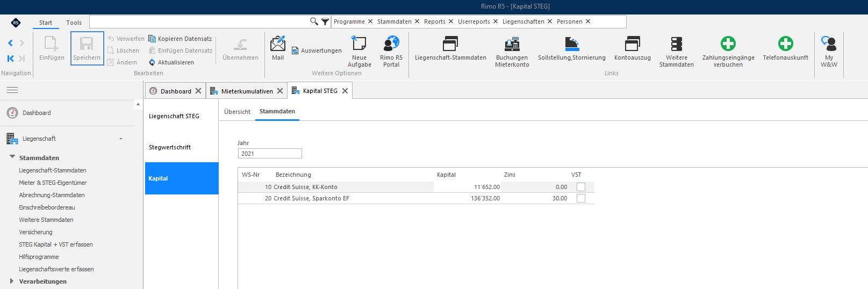Open Abrechnung-Stammdaten tree item
868x289 pixels.
coord(52,195)
